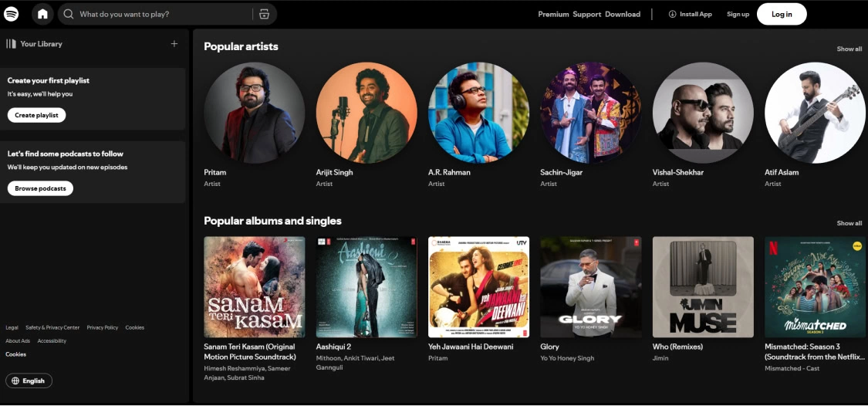The height and width of the screenshot is (406, 868).
Task: Click the 'Sachin-Jigar' name text
Action: [x=562, y=172]
